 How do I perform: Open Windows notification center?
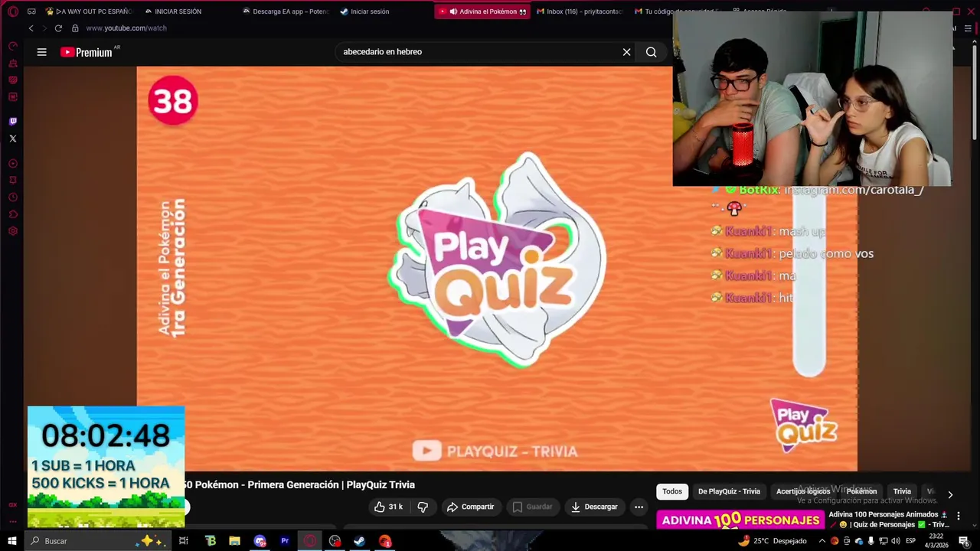click(x=965, y=541)
